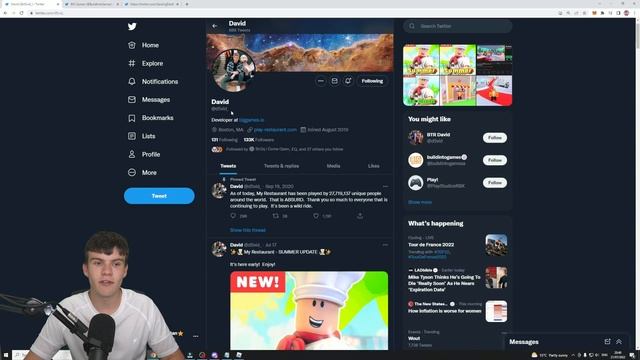Open the company link in David's bio
Viewport: 640px width, 360px height.
251,120
